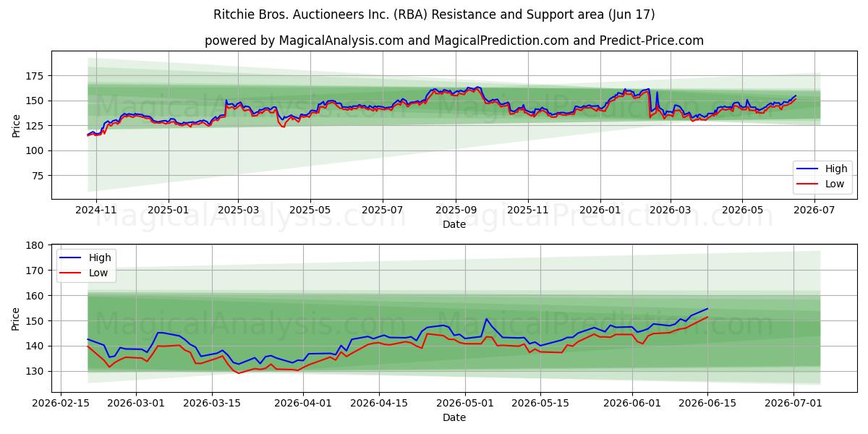Click the 2025-01 tick label
The width and height of the screenshot is (868, 434).
pyautogui.click(x=169, y=210)
